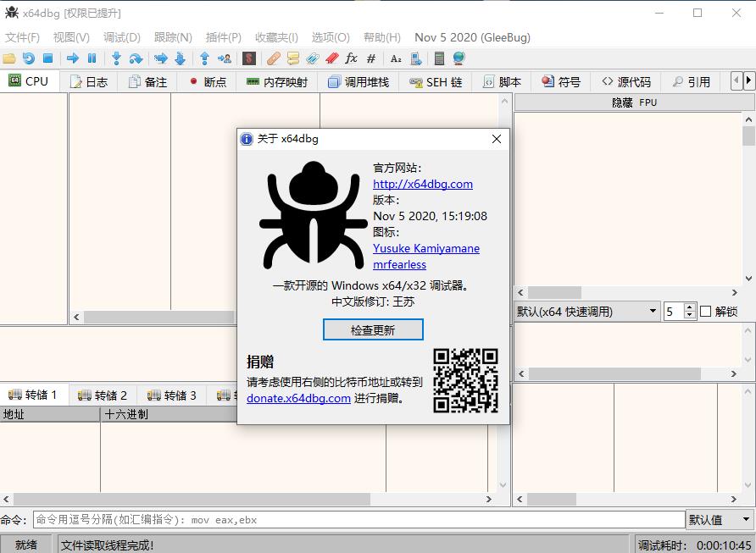Open the 默认值 command dropdown

coord(720,520)
